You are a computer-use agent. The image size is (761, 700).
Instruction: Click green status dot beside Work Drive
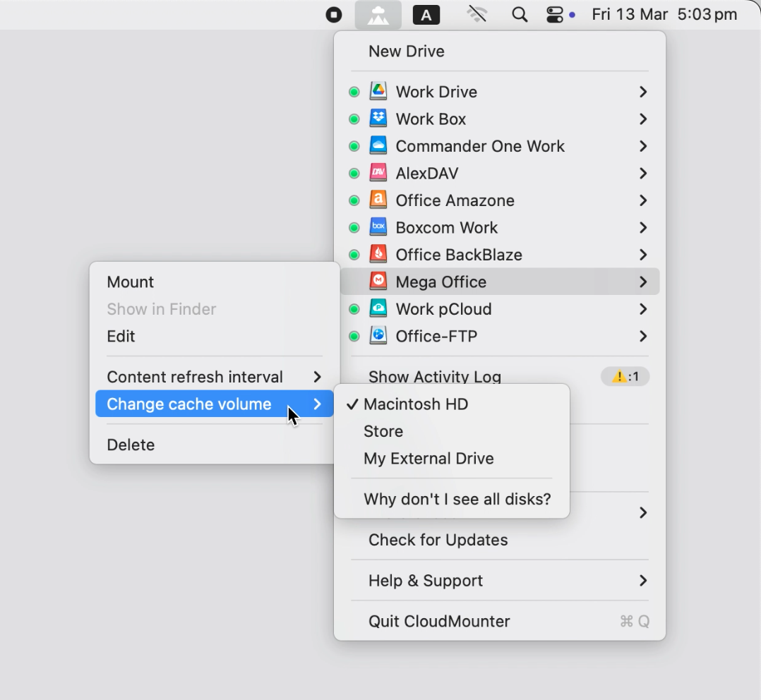click(354, 92)
